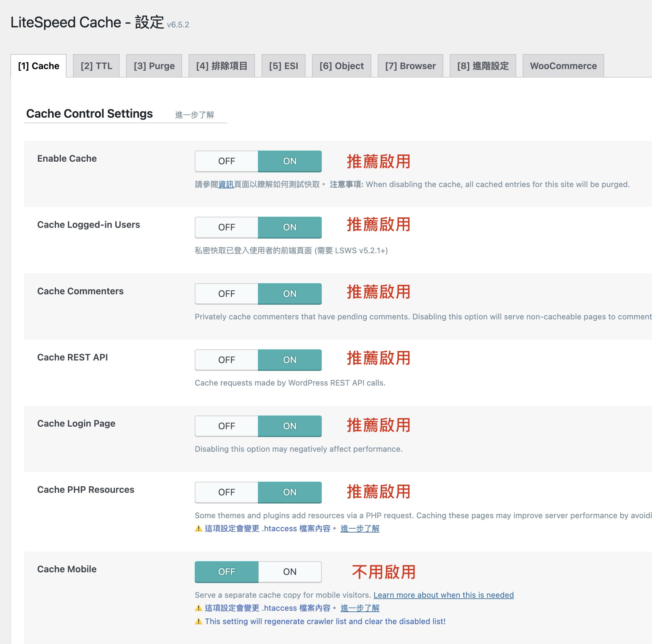Open the [2] TTL tab

click(96, 66)
